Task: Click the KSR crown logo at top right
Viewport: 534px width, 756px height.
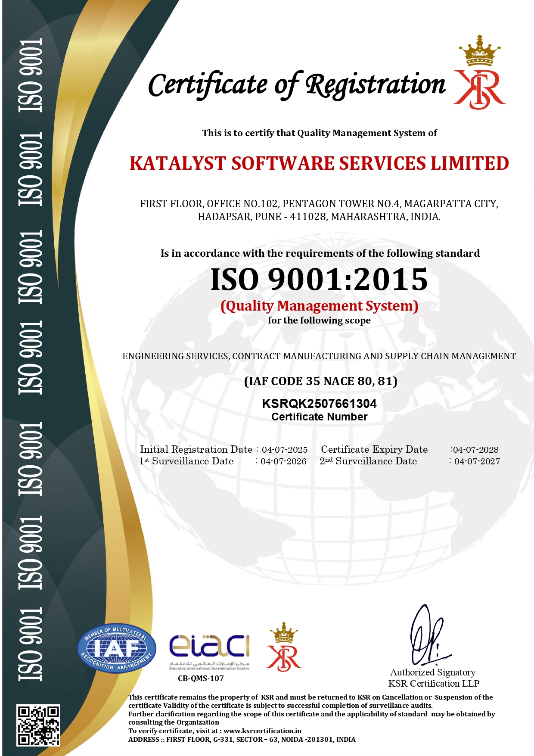Action: (479, 72)
